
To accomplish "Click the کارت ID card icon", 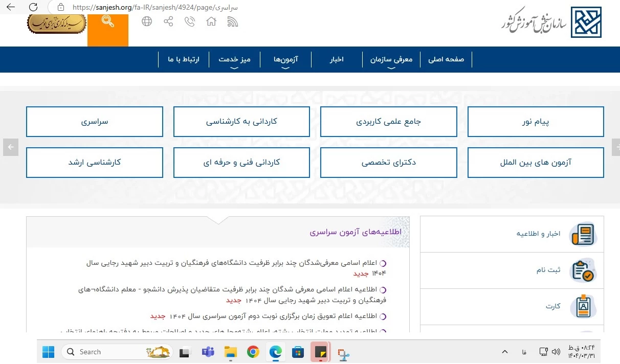I will [x=583, y=306].
